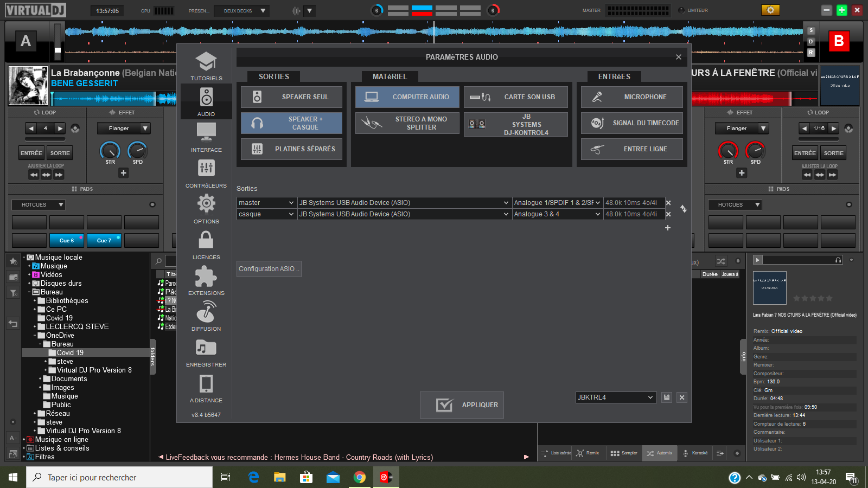Screen dimensions: 868x488
Task: Select the Covid 19 folder in tree
Action: pyautogui.click(x=70, y=352)
